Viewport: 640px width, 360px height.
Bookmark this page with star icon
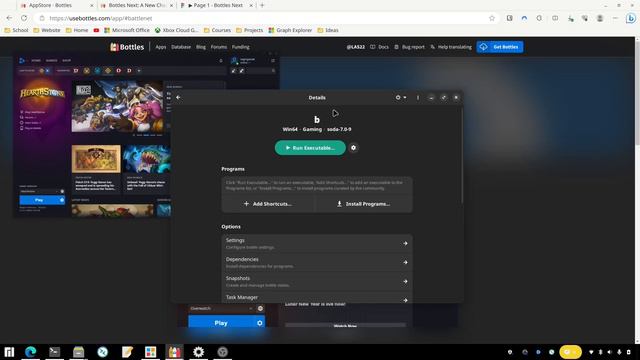point(491,18)
